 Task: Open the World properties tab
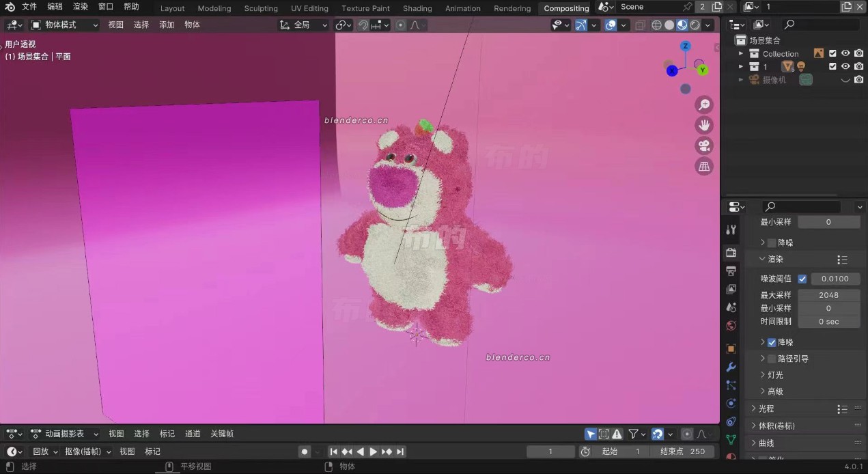731,326
